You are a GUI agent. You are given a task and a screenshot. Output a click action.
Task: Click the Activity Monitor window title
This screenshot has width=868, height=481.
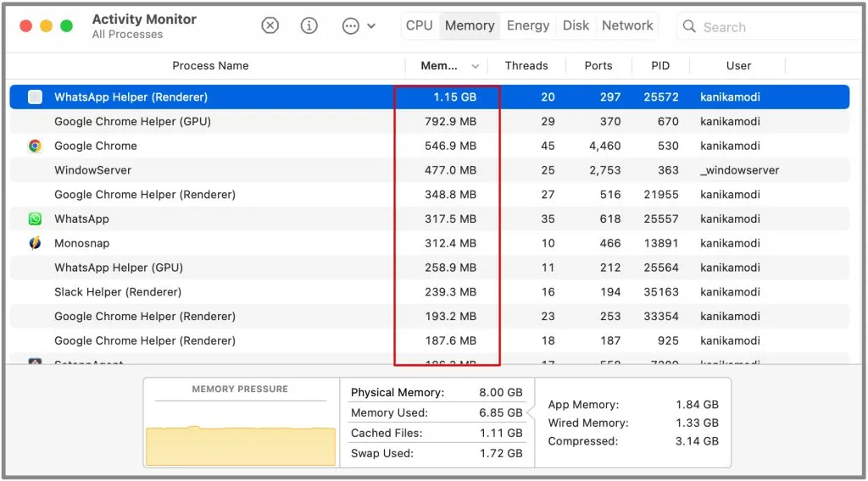[x=144, y=19]
